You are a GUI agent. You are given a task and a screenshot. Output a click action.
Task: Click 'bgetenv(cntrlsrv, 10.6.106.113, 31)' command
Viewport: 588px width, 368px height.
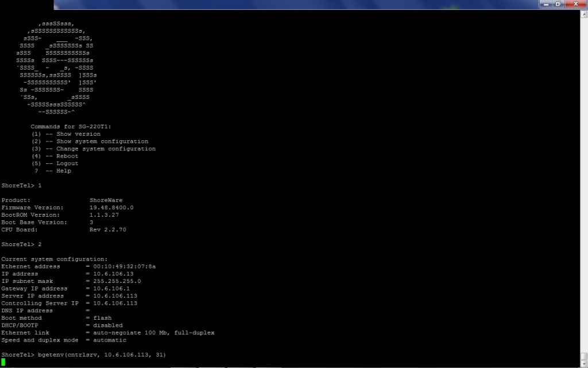tap(102, 355)
